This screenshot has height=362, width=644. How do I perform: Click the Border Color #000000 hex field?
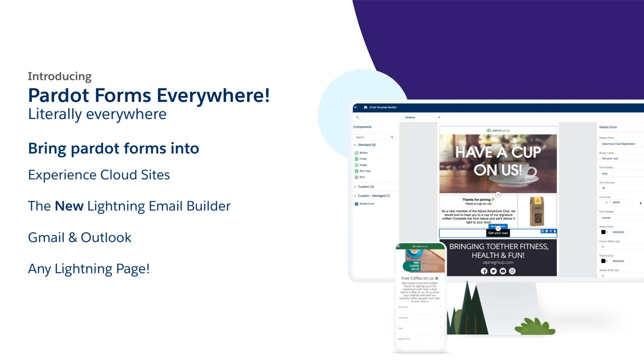[620, 261]
